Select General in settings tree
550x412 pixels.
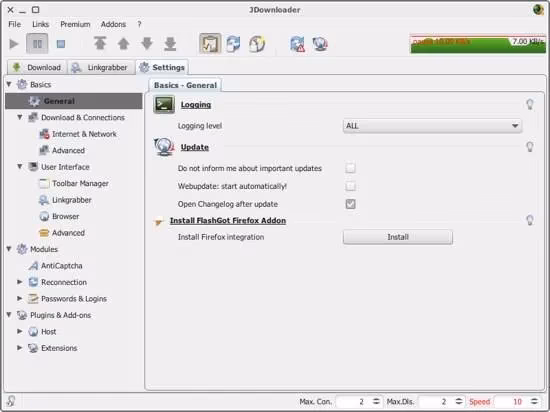pos(74,101)
